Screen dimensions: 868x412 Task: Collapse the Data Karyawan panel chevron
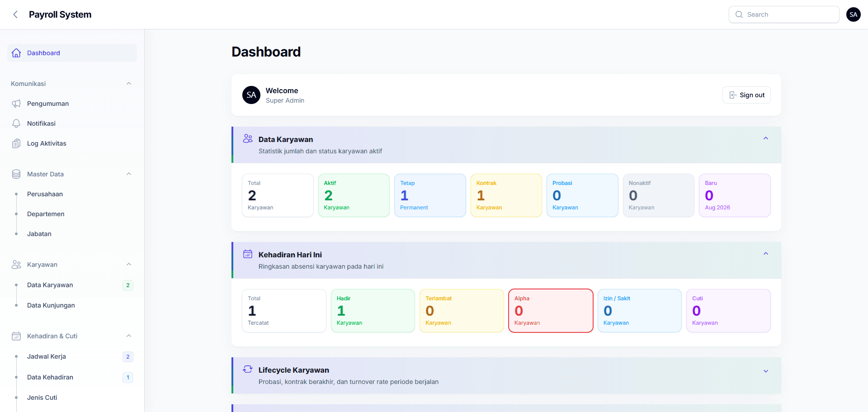tap(766, 138)
